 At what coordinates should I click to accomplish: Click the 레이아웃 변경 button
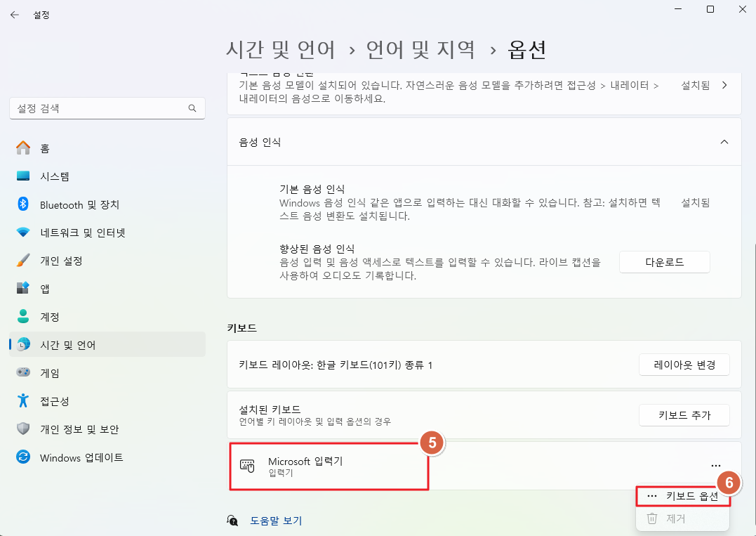[x=684, y=364]
